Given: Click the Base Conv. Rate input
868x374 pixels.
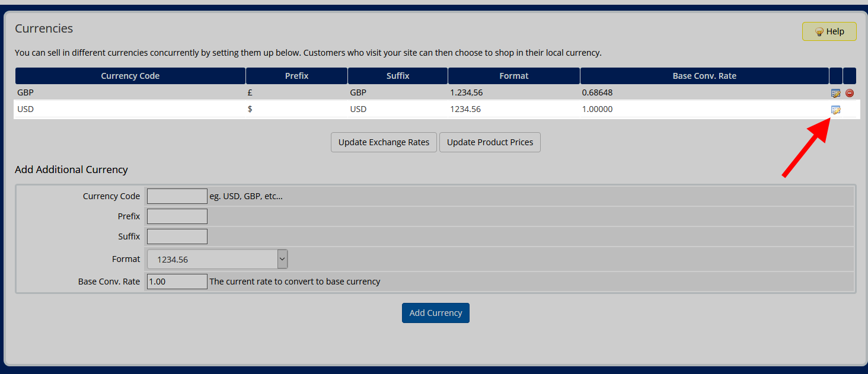Looking at the screenshot, I should tap(177, 282).
